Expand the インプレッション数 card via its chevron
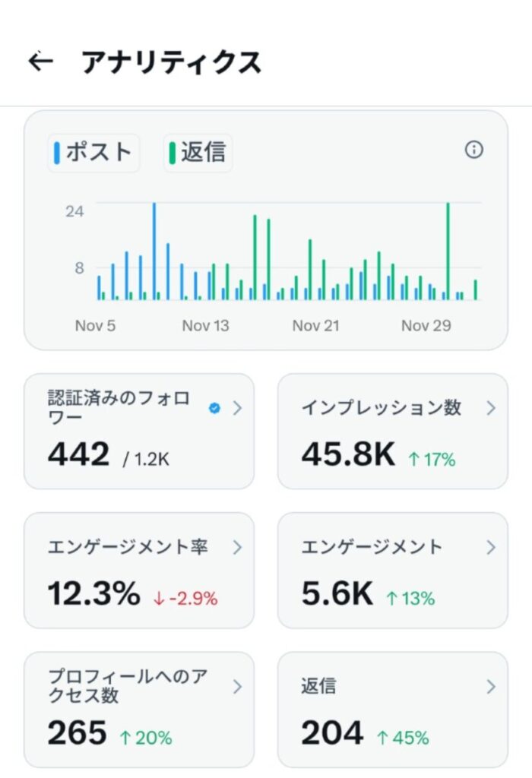The image size is (532, 778). pos(491,407)
